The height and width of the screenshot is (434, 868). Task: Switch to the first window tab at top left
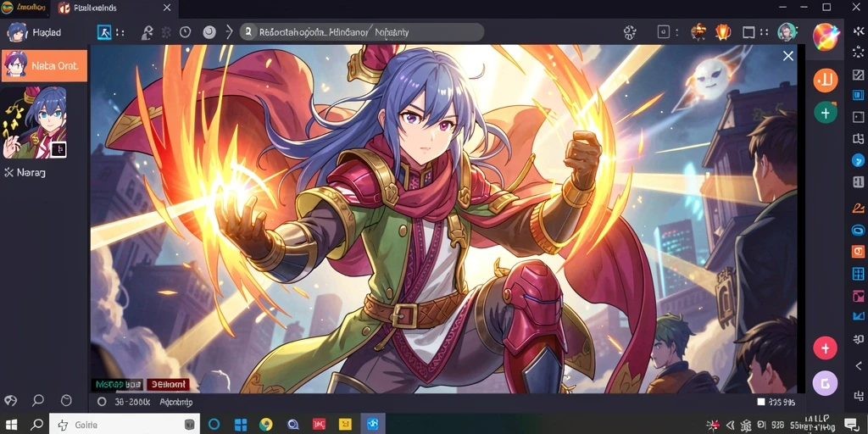(x=25, y=8)
